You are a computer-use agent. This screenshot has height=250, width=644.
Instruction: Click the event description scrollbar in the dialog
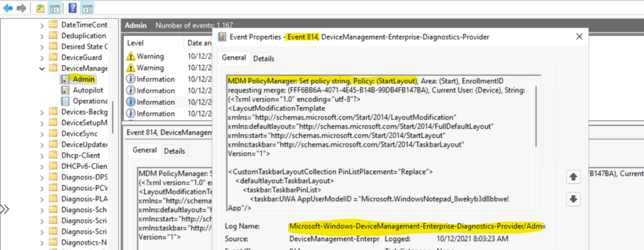536,116
